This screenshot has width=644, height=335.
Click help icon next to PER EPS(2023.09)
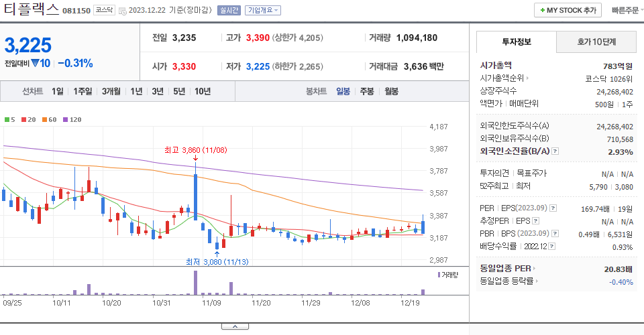[x=553, y=208]
